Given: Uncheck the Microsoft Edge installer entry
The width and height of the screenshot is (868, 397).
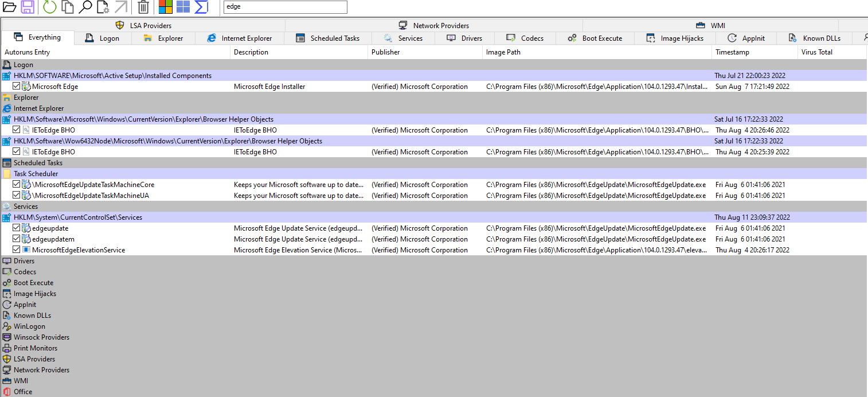Looking at the screenshot, I should coord(16,87).
